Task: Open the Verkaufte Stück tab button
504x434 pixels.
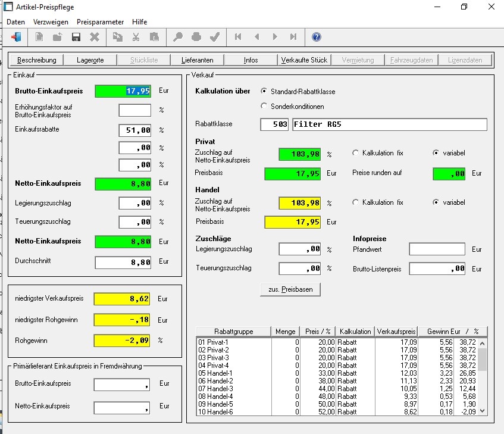Action: click(x=304, y=60)
